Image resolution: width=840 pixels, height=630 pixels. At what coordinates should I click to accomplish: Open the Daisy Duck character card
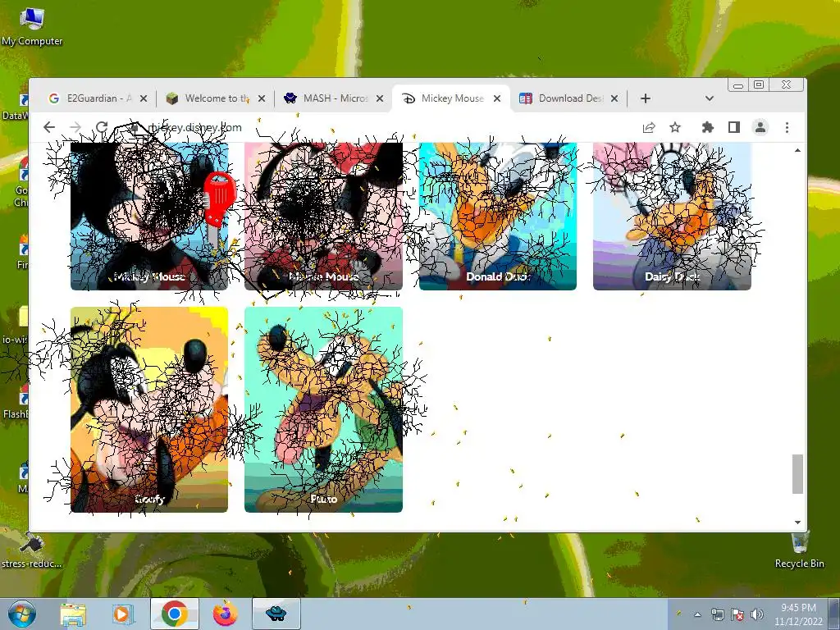(672, 217)
